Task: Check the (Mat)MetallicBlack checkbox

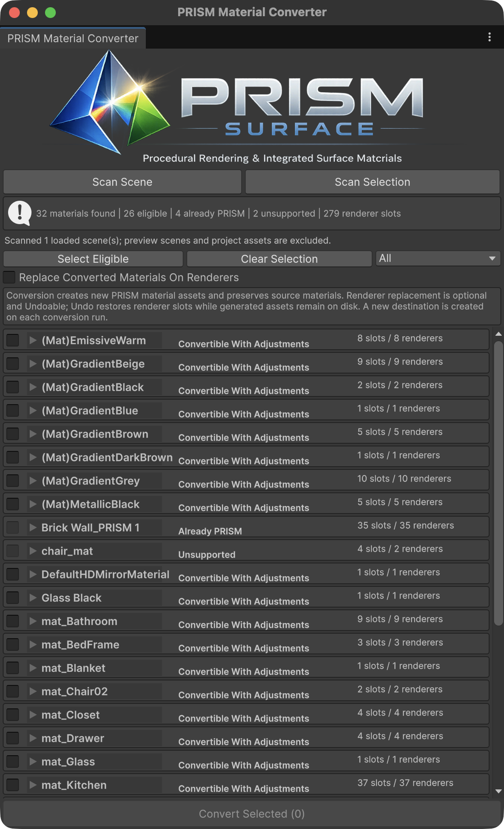Action: coord(13,504)
